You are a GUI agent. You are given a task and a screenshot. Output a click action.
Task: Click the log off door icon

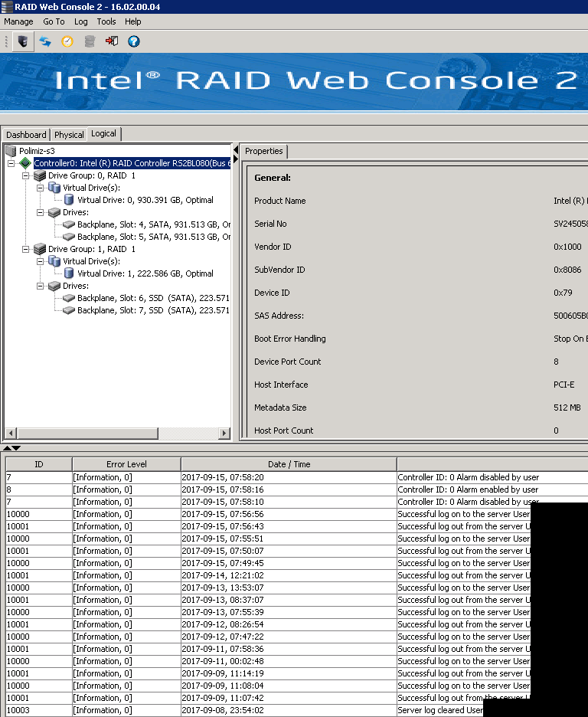click(112, 41)
